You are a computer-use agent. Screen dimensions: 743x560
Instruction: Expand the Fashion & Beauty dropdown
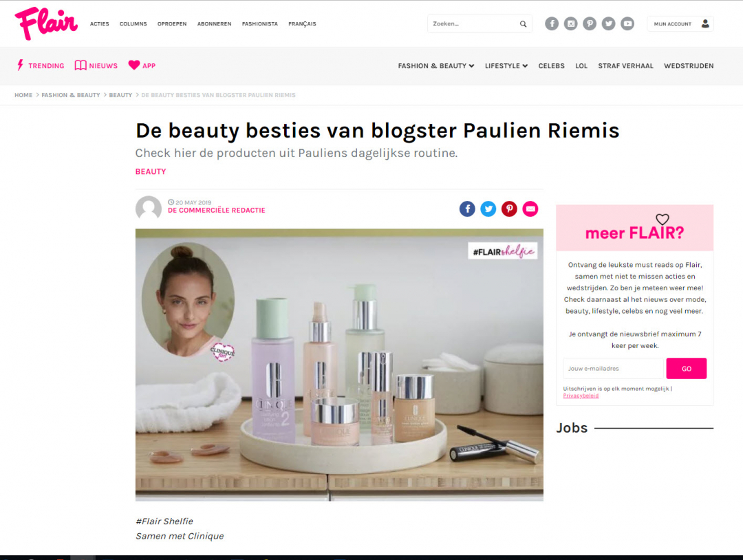click(436, 66)
